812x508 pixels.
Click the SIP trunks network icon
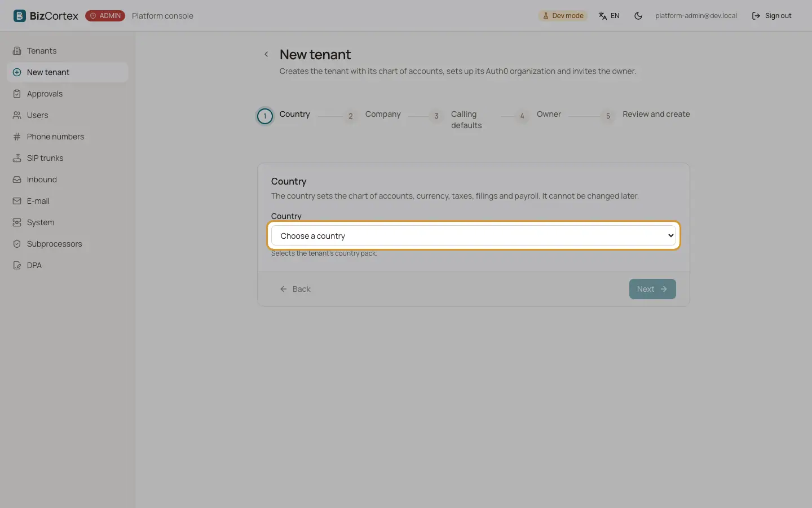[x=17, y=158]
